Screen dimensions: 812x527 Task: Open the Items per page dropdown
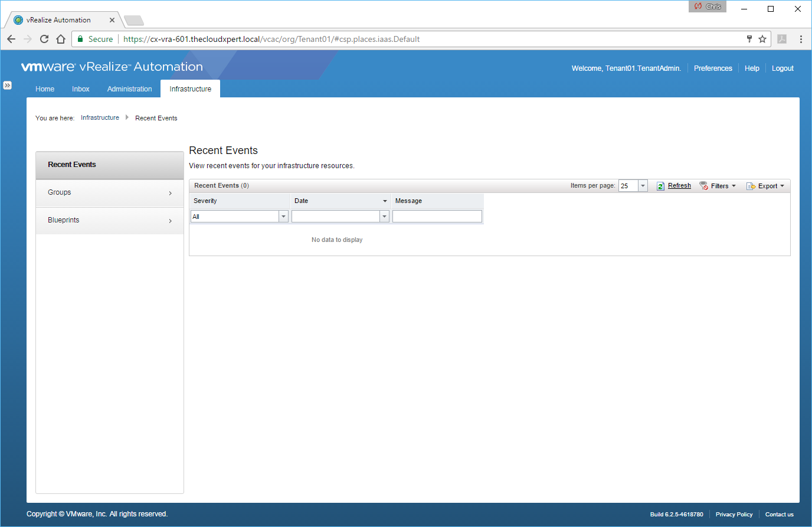point(643,186)
